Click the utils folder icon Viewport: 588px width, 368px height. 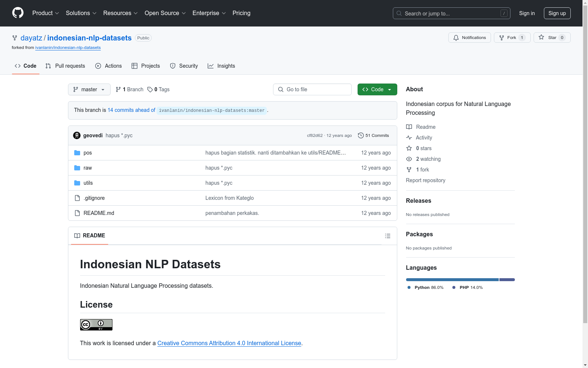(77, 183)
